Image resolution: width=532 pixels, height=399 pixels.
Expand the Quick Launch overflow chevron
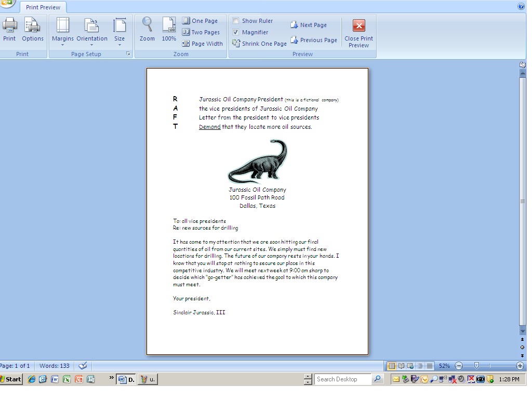[x=111, y=378]
